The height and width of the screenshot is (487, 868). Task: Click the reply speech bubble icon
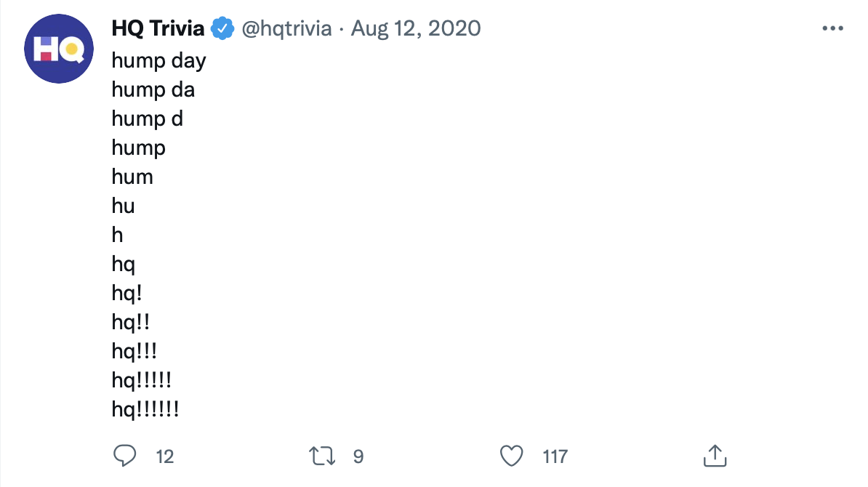126,456
